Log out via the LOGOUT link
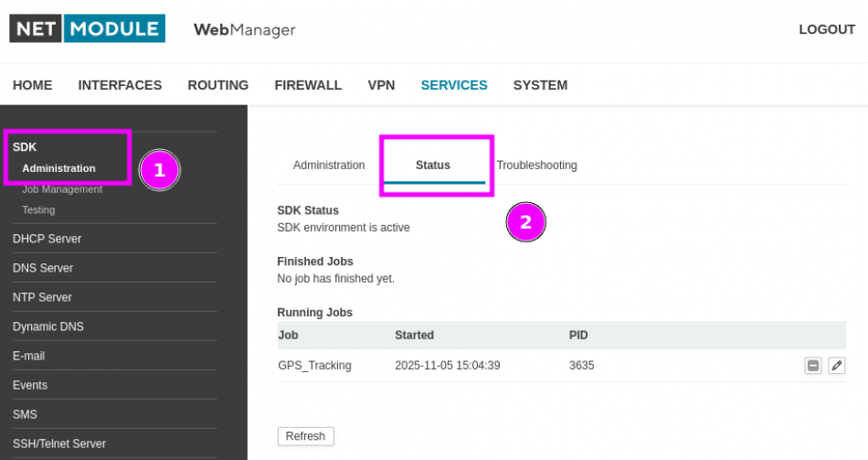Screen dimensions: 868x460 826,29
